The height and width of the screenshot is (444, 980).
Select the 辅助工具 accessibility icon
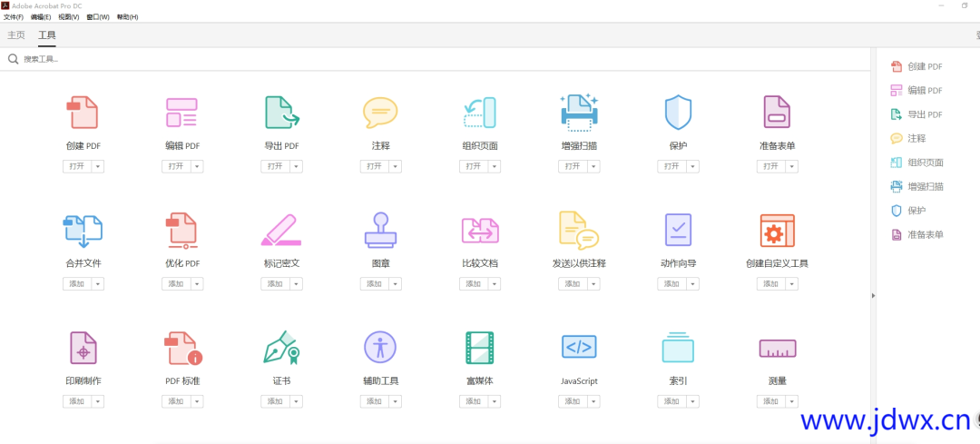click(380, 347)
